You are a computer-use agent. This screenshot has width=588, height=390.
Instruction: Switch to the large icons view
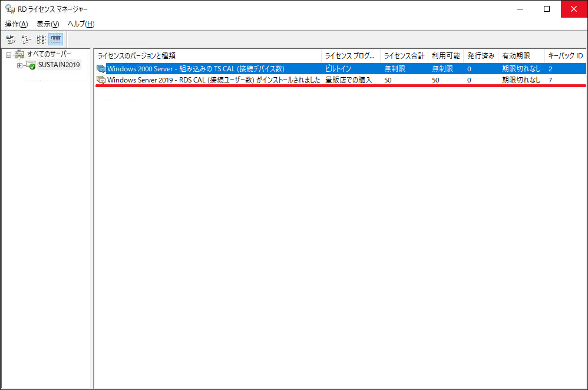point(11,39)
